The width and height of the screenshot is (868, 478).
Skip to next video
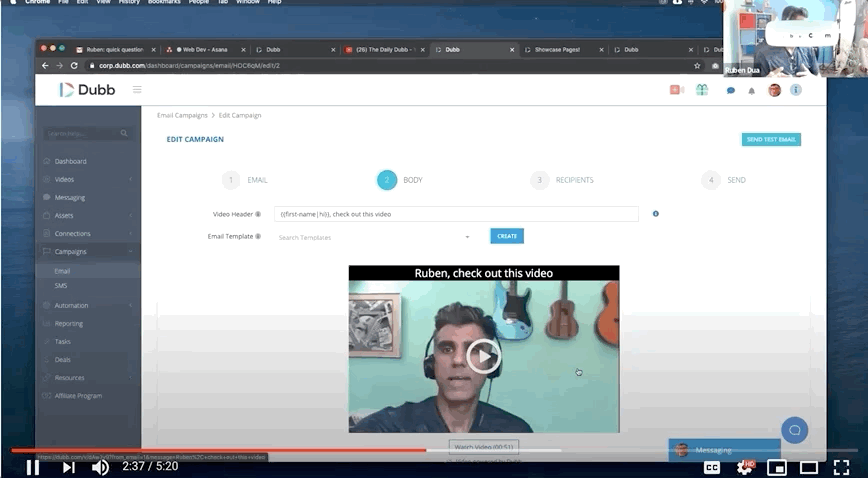click(69, 467)
